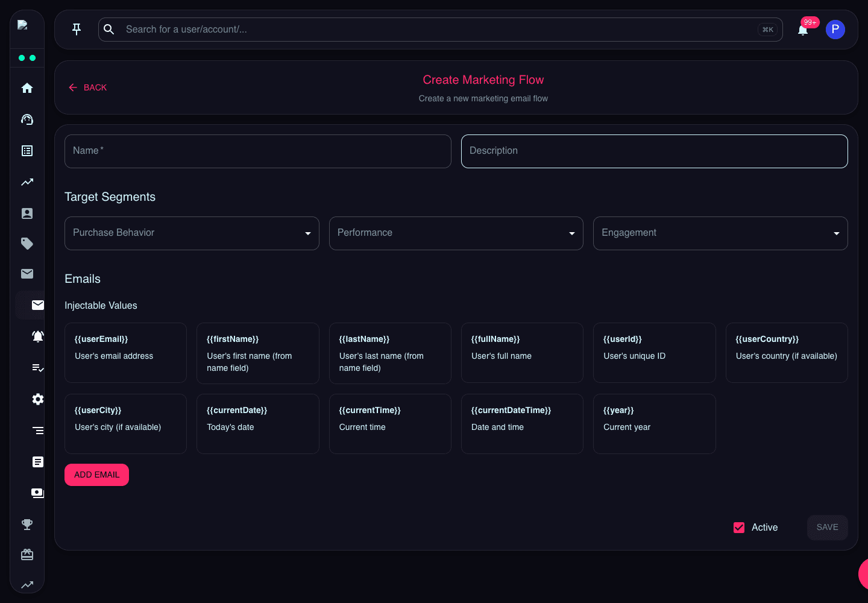Open the notifications bell
Screen dimensions: 868x603
coord(803,30)
